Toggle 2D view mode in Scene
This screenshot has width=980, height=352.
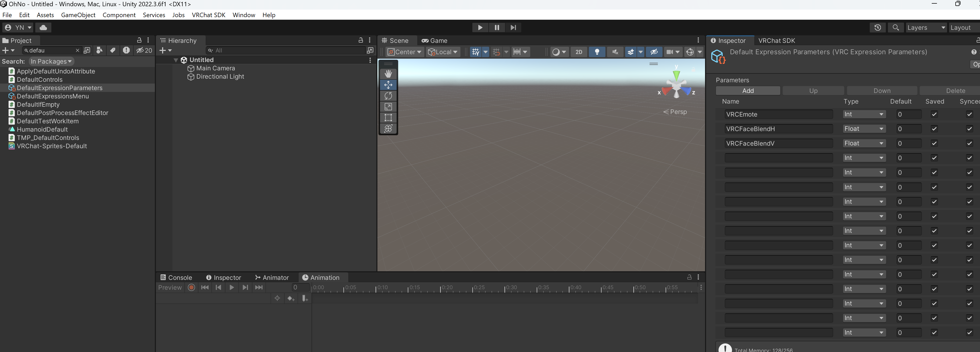pyautogui.click(x=579, y=52)
